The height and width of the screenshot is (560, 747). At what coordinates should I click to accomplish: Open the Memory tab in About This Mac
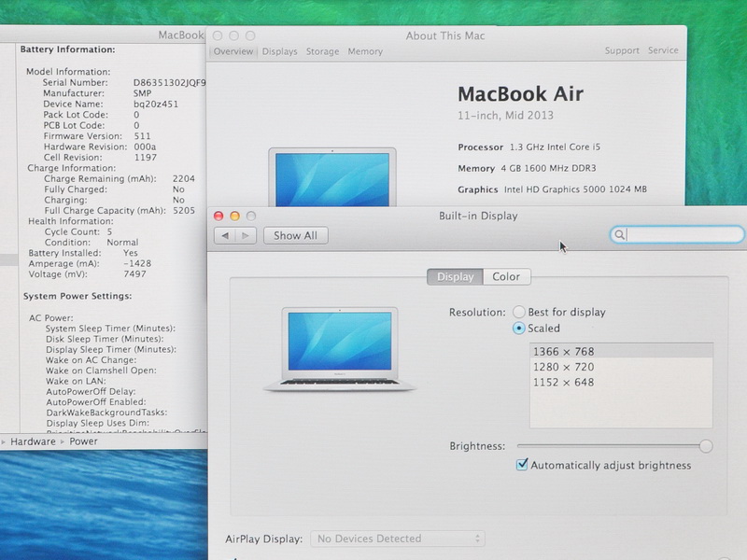(365, 51)
